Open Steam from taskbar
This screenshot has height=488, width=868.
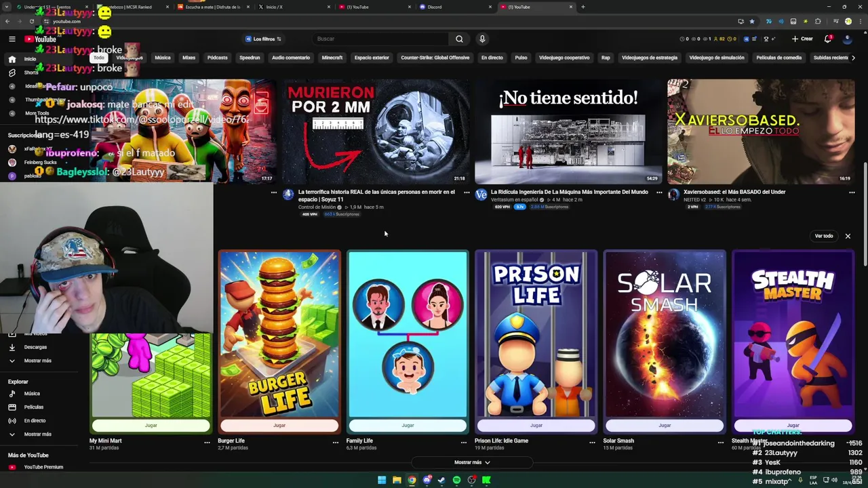tap(441, 480)
